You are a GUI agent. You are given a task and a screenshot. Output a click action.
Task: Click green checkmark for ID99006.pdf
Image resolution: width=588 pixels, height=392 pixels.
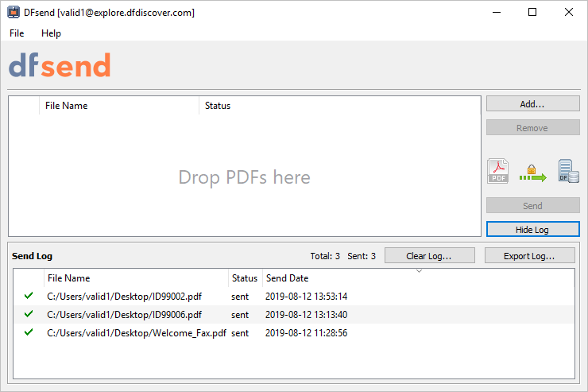coord(29,314)
